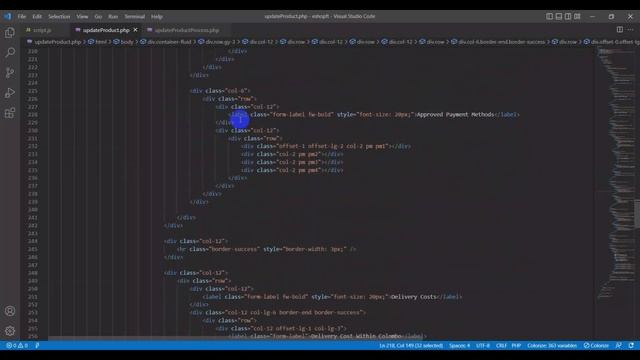Open the View menu

(x=82, y=16)
